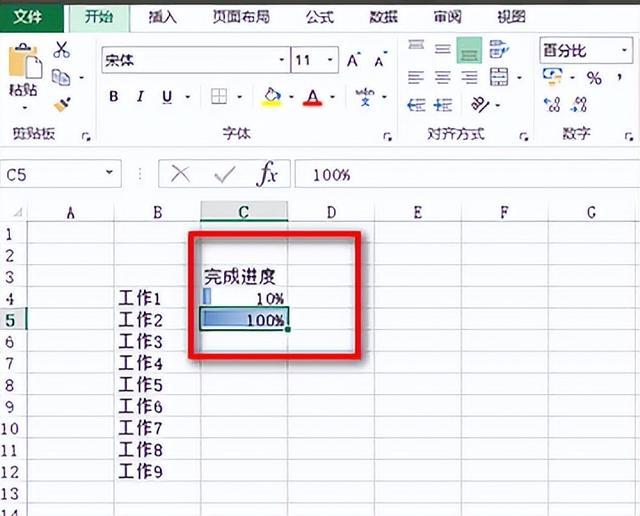Switch to the 插入 tab
Screen dimensions: 640x516
pos(163,17)
